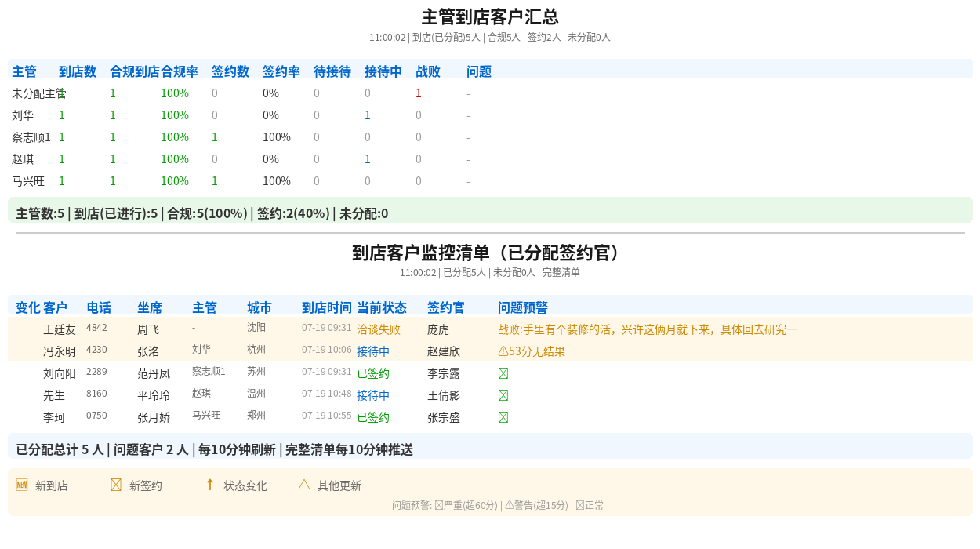Click the 坐席 column header
980x549 pixels.
pyautogui.click(x=150, y=307)
